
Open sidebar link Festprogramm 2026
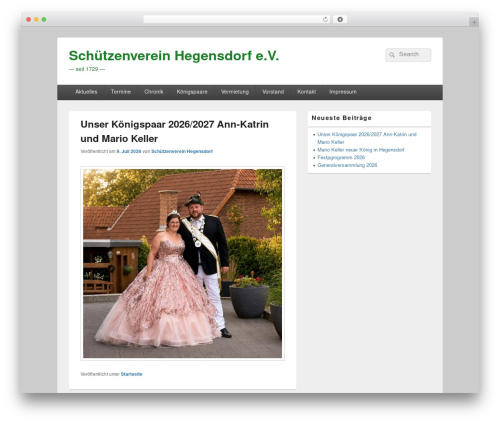(x=341, y=157)
